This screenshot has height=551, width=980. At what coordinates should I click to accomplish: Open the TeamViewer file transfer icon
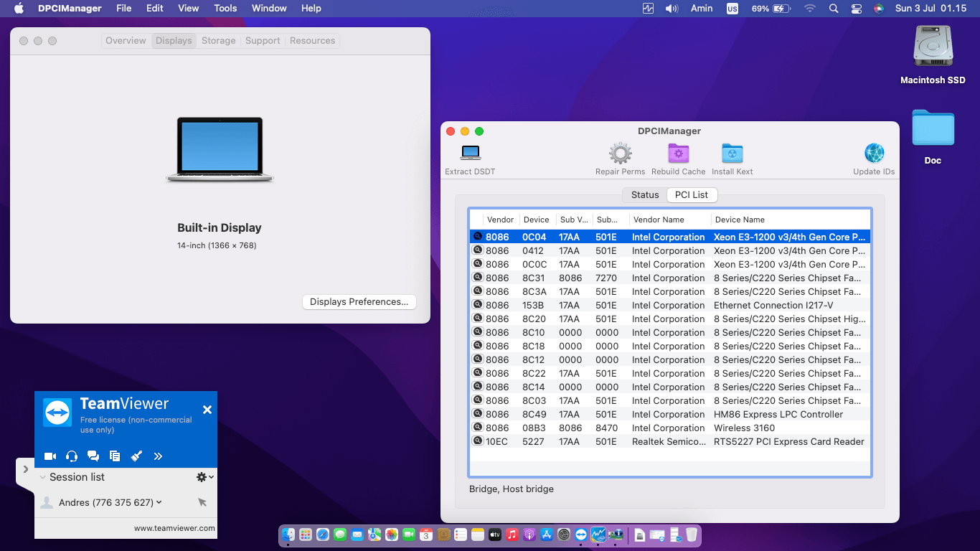114,456
